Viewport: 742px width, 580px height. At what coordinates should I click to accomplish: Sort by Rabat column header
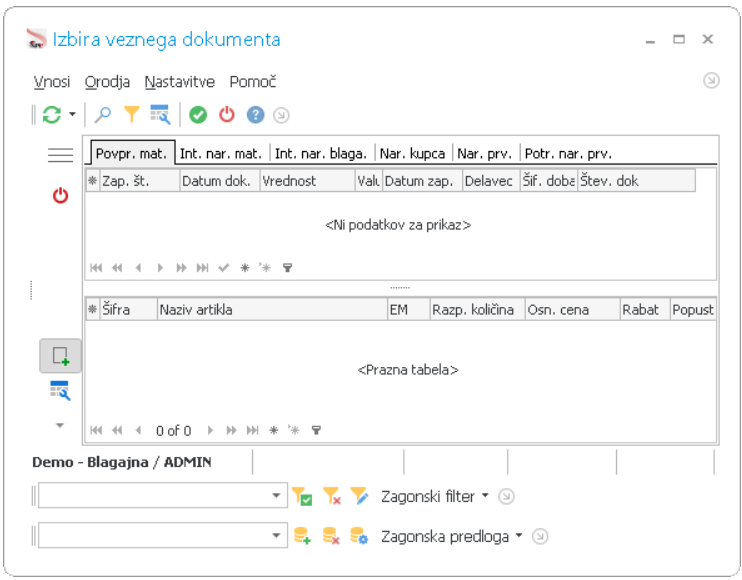point(645,309)
